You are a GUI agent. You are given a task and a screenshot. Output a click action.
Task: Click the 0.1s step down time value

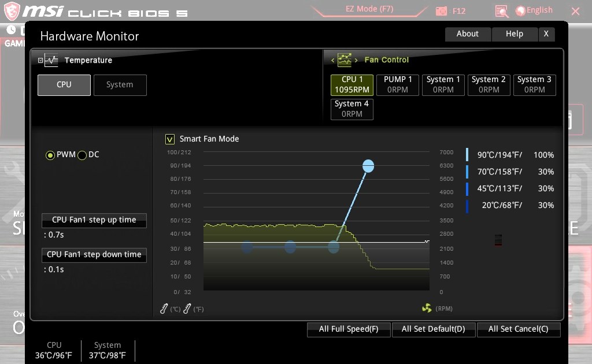[54, 270]
